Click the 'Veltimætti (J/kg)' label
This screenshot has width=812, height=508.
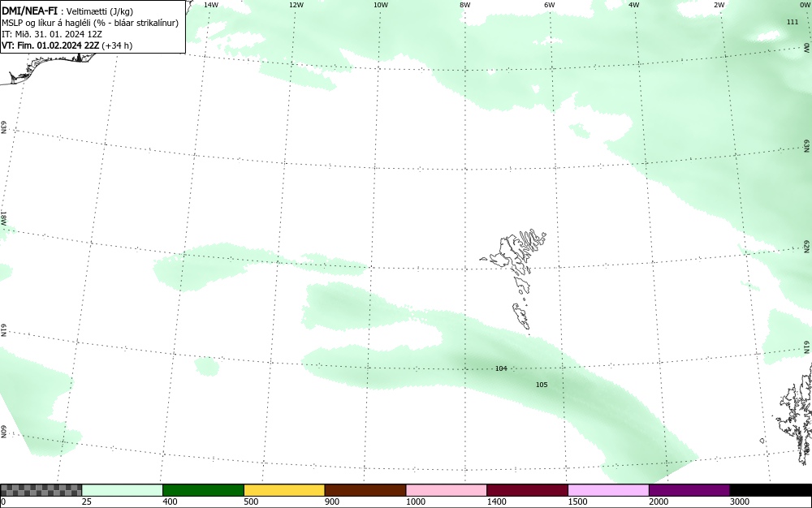(99, 11)
